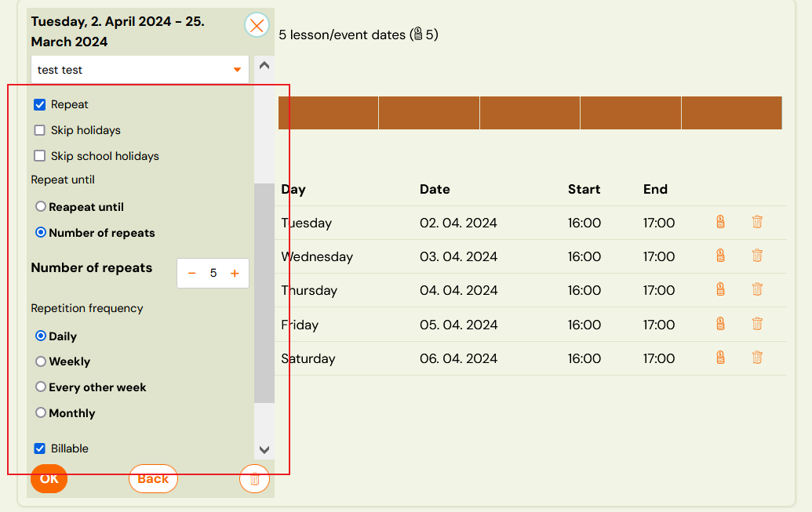Image resolution: width=812 pixels, height=512 pixels.
Task: Increase number of repeats with plus
Action: 234,274
